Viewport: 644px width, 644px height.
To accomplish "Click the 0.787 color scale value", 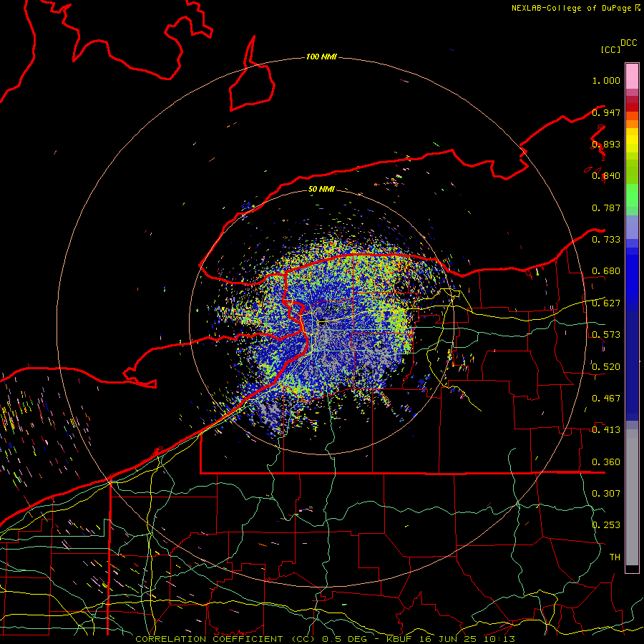I will [606, 208].
